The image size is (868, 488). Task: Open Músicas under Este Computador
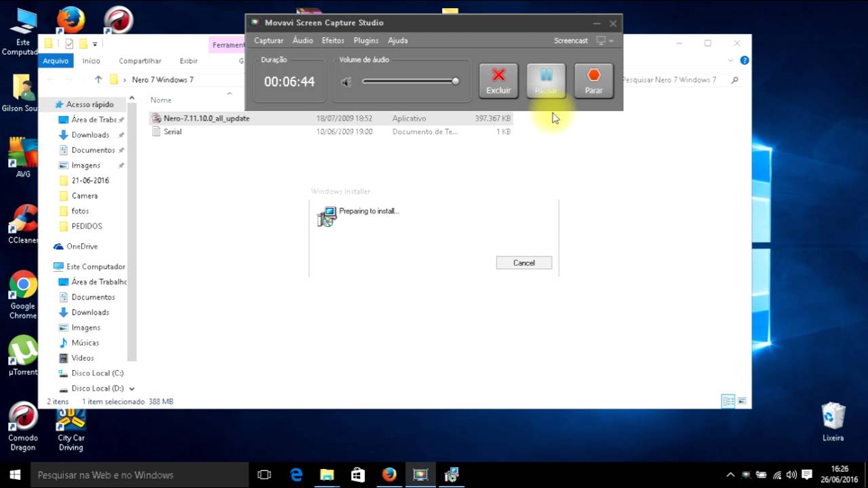pos(85,343)
